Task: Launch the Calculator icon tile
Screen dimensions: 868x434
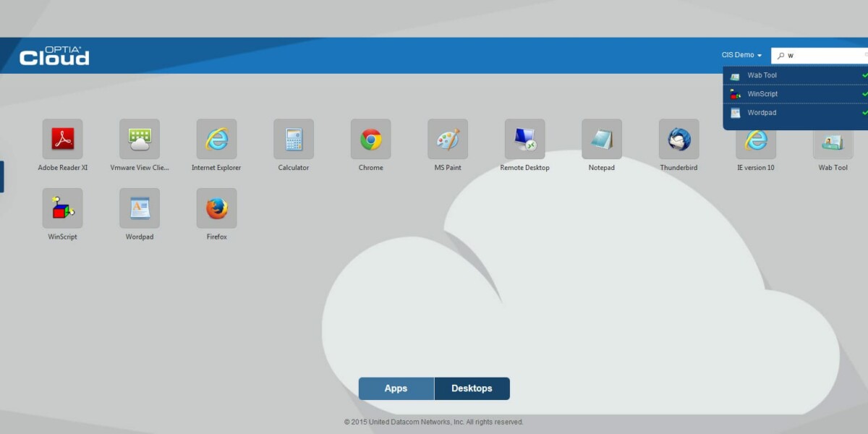Action: click(294, 139)
